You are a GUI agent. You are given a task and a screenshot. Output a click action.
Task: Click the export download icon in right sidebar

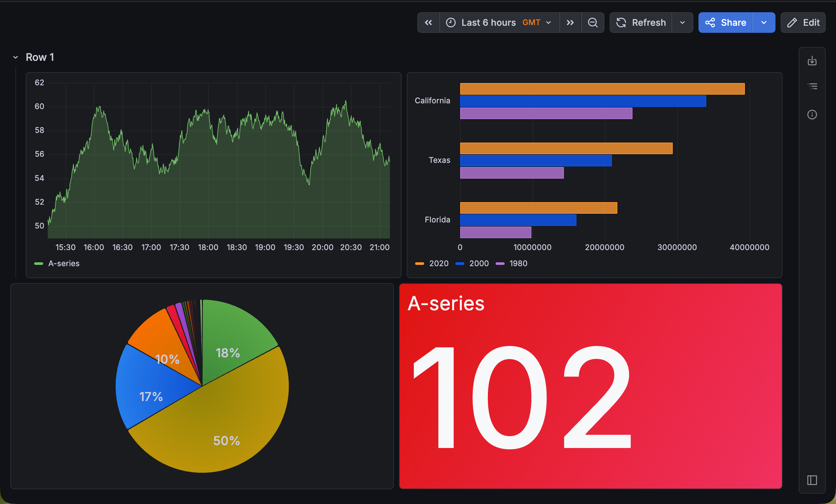812,61
